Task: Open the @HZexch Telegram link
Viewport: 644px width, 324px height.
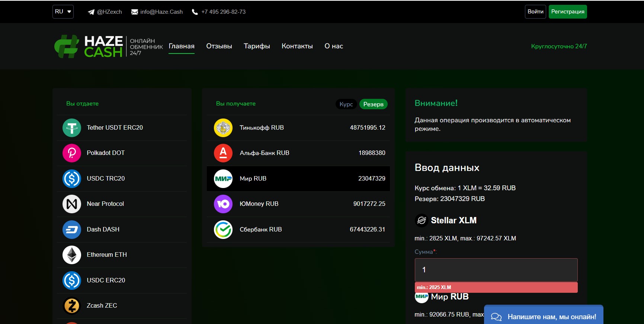Action: 109,12
